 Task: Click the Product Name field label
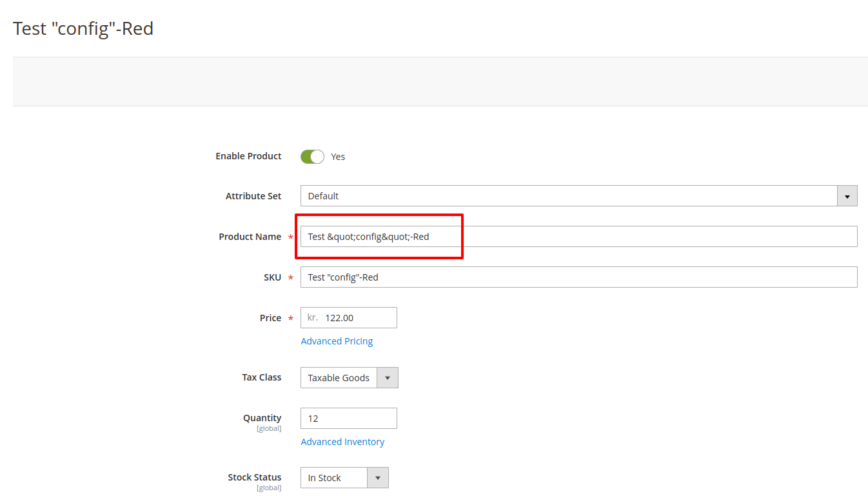click(250, 236)
